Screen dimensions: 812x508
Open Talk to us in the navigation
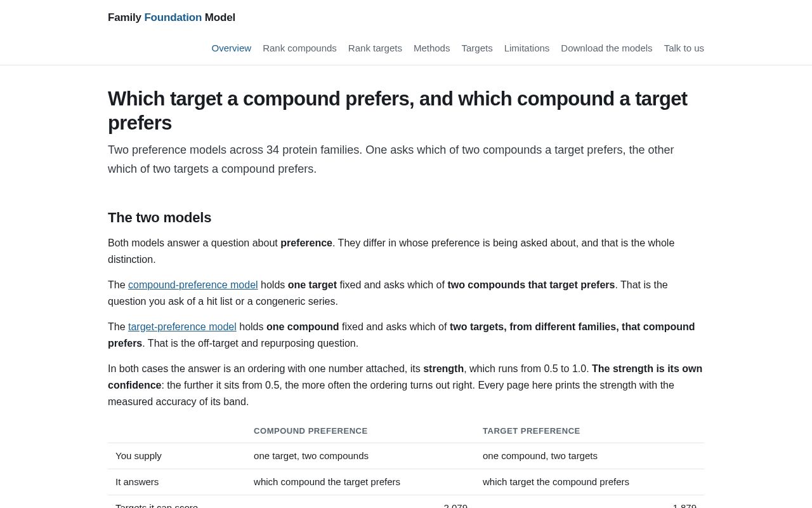point(684,48)
